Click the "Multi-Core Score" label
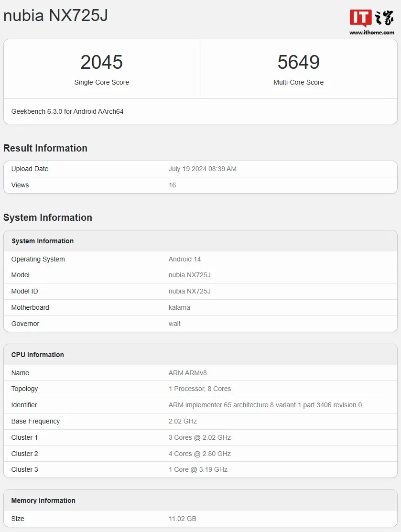This screenshot has width=401, height=532. (299, 82)
